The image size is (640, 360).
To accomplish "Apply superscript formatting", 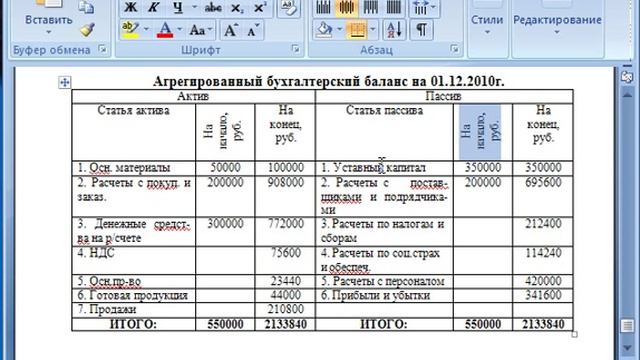I will click(259, 7).
